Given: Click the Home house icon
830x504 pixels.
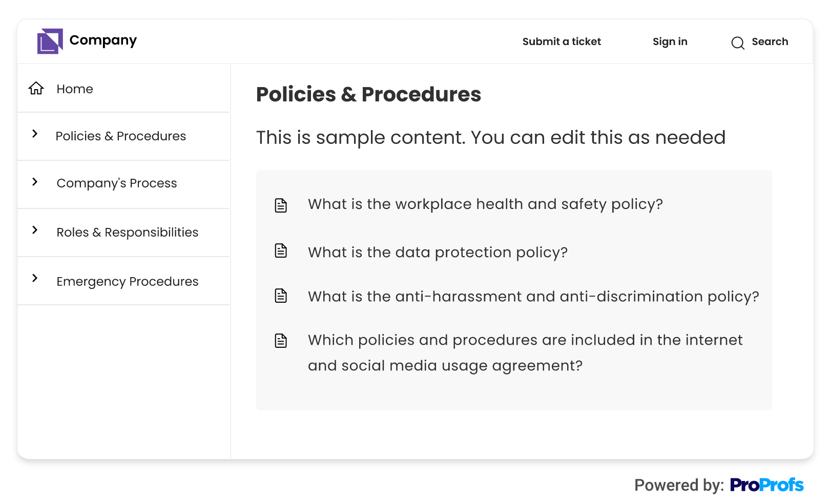Looking at the screenshot, I should tap(36, 89).
